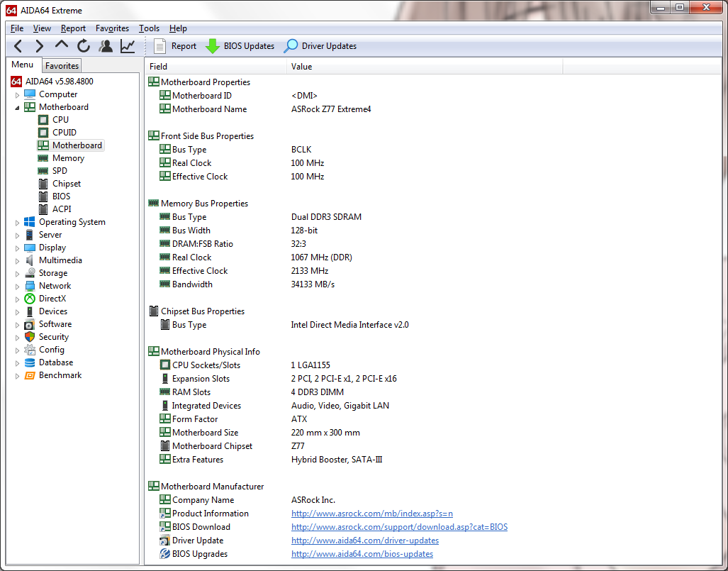Expand the Storage tree node
The width and height of the screenshot is (728, 571).
[x=17, y=274]
